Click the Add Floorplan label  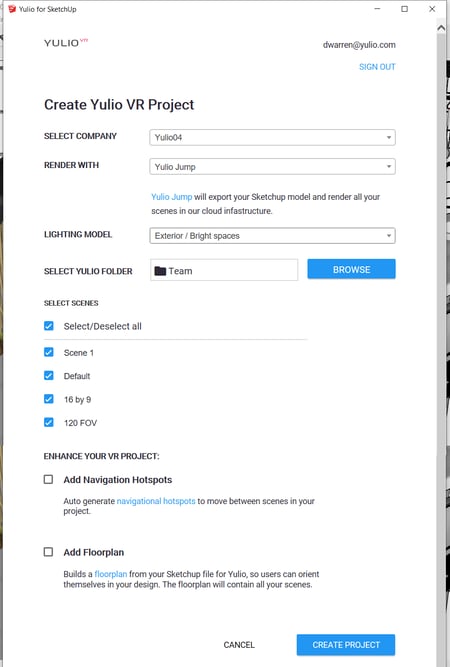tap(94, 552)
